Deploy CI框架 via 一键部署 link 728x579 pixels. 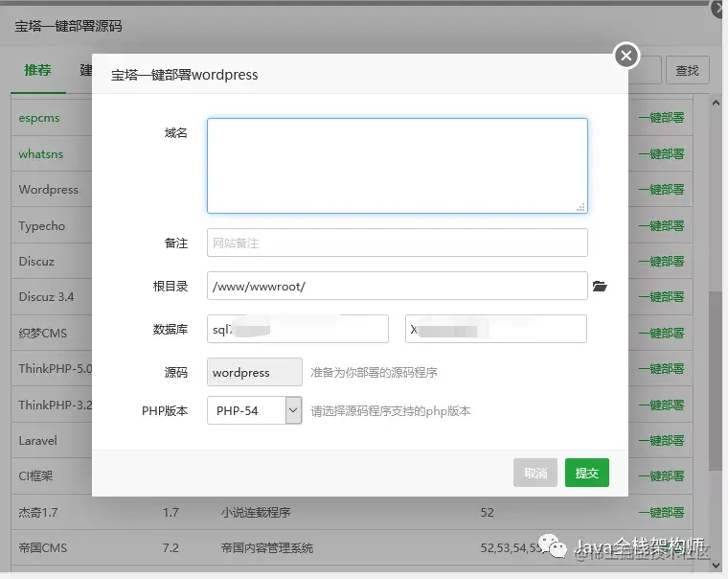coord(662,475)
